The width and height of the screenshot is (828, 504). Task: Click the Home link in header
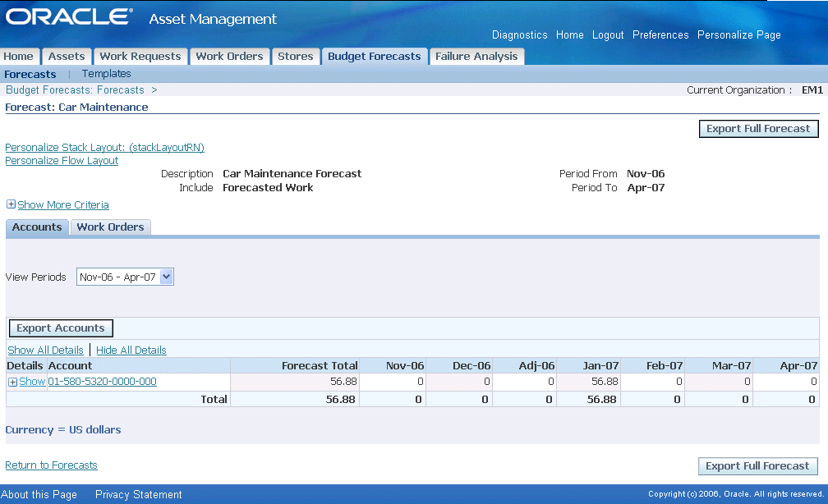(x=570, y=34)
